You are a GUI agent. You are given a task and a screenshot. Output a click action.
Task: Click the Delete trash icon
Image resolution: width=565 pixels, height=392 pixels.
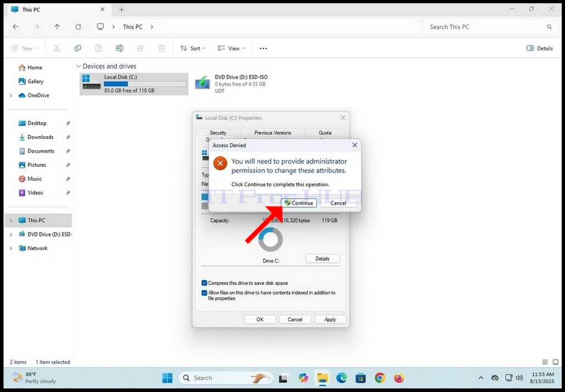(x=162, y=48)
